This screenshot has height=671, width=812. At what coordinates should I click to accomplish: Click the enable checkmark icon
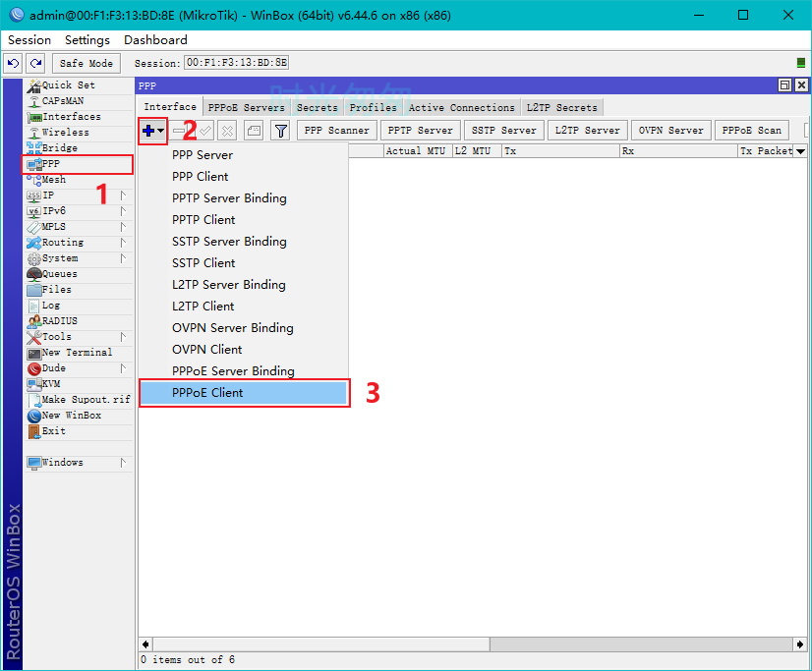(x=205, y=131)
